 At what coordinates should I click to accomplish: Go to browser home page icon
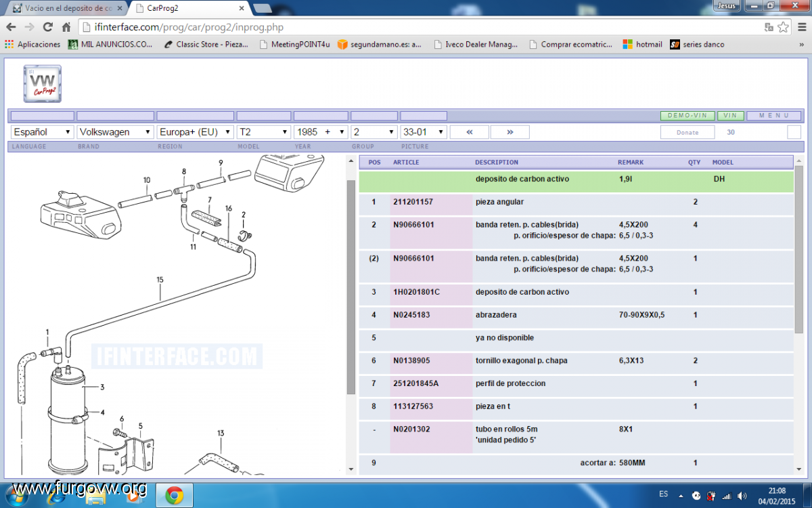tap(66, 27)
